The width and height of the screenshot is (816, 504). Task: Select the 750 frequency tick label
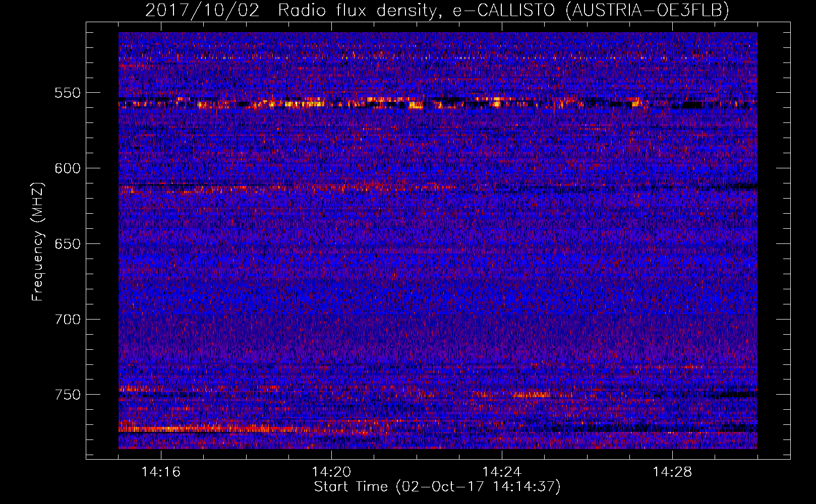tap(68, 395)
